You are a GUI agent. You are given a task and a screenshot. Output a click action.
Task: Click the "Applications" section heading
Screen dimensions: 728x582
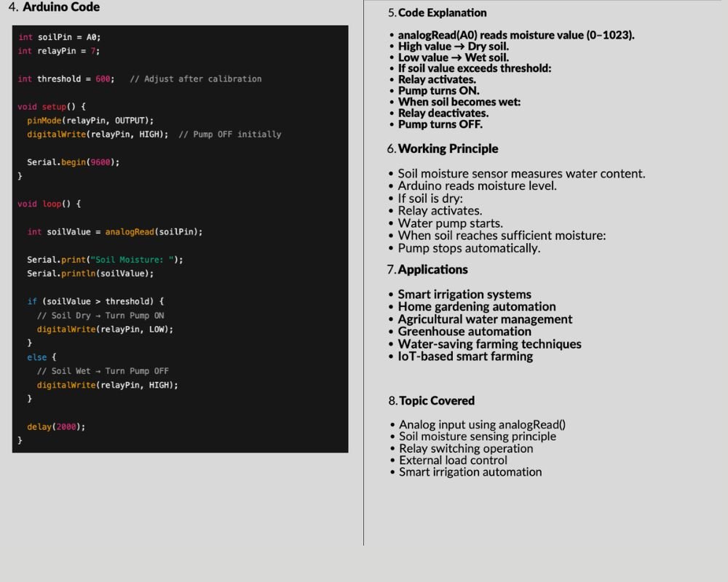(432, 269)
